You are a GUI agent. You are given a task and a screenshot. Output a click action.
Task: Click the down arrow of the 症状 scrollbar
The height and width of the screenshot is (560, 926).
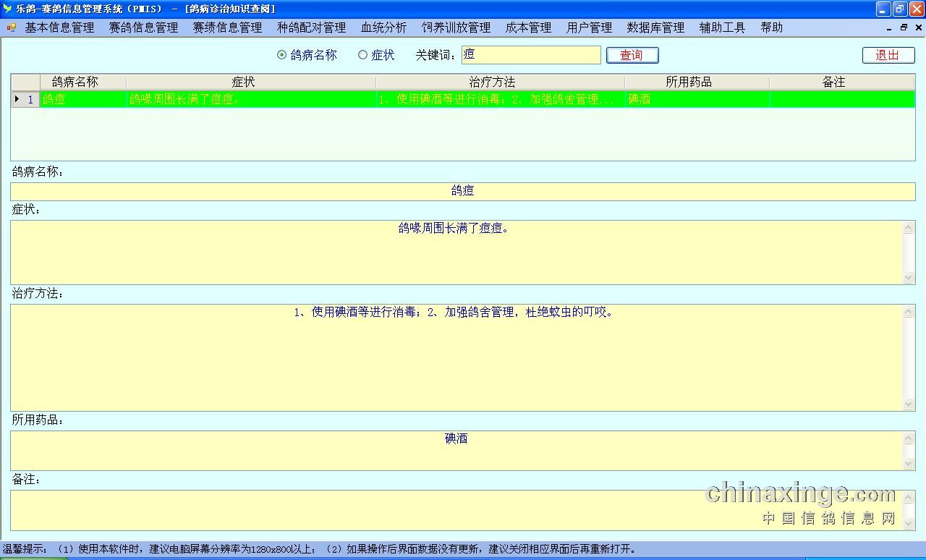point(909,278)
